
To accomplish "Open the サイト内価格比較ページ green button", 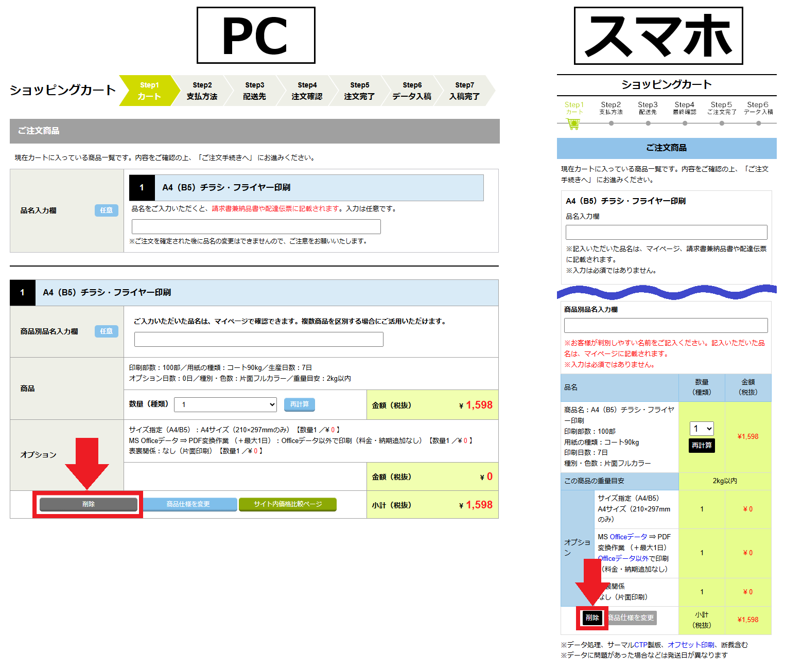I will [x=287, y=504].
